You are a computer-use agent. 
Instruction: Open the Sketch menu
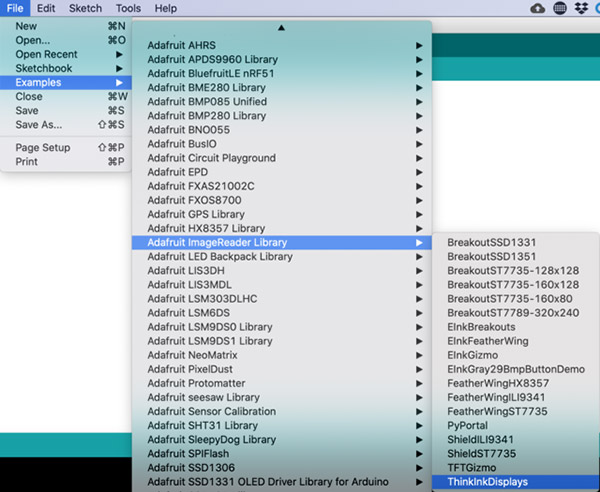[85, 8]
